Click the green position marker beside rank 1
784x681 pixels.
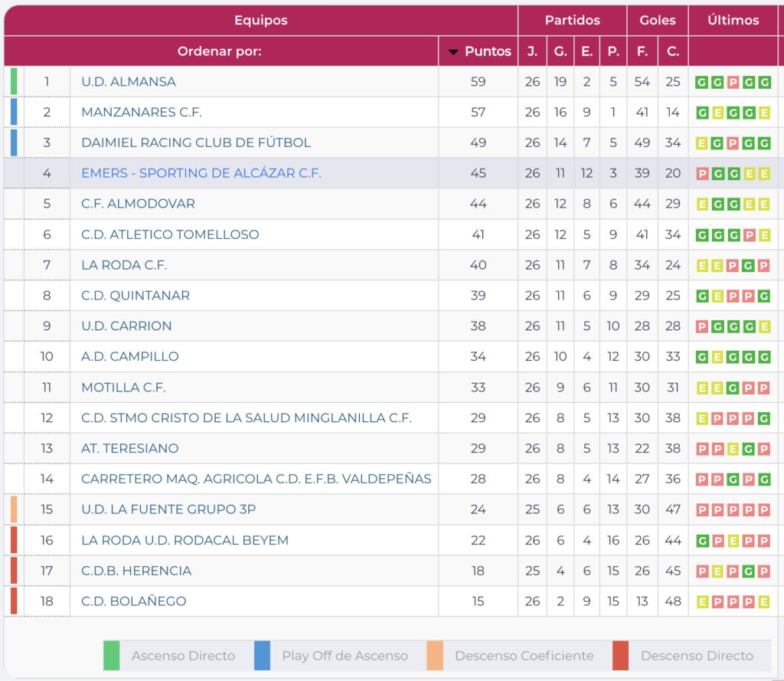(14, 81)
